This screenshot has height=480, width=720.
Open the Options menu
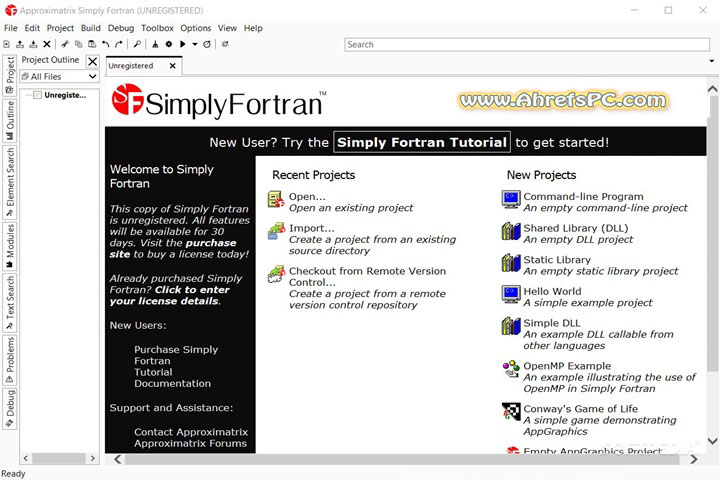pyautogui.click(x=196, y=28)
